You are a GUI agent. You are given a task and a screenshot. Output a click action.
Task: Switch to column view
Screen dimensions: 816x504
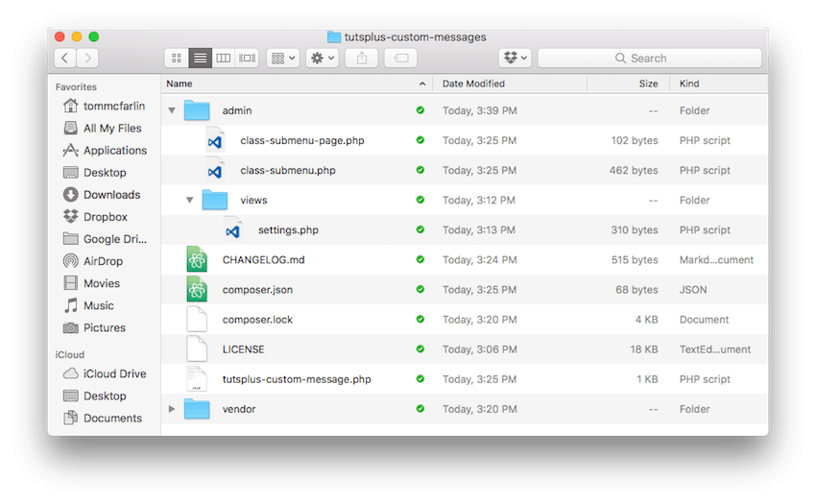[224, 58]
